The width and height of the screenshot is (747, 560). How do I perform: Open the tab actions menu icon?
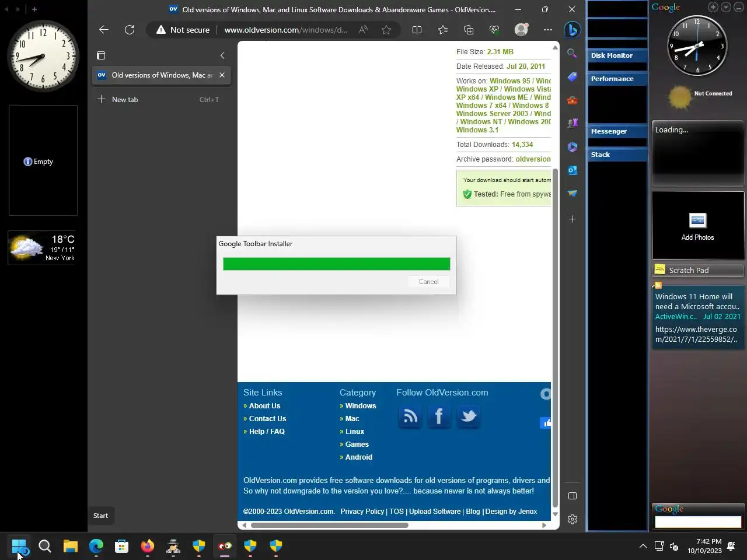click(x=101, y=55)
